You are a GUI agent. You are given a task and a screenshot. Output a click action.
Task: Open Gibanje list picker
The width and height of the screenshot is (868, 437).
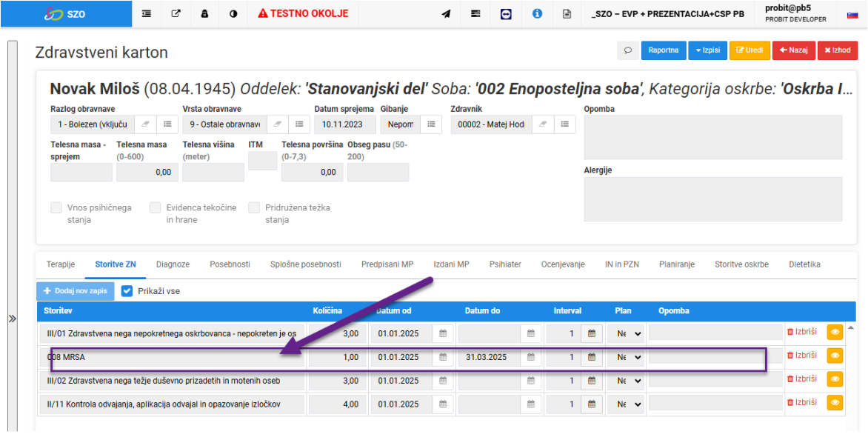[x=431, y=124]
